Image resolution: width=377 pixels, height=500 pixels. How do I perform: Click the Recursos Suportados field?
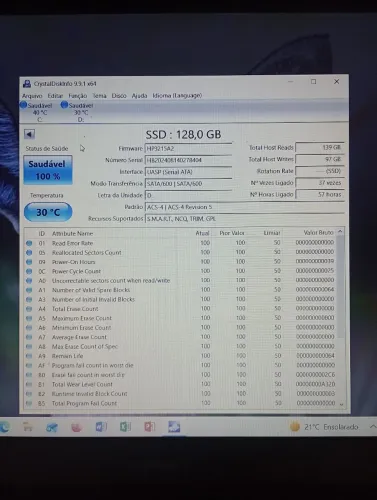click(x=245, y=219)
